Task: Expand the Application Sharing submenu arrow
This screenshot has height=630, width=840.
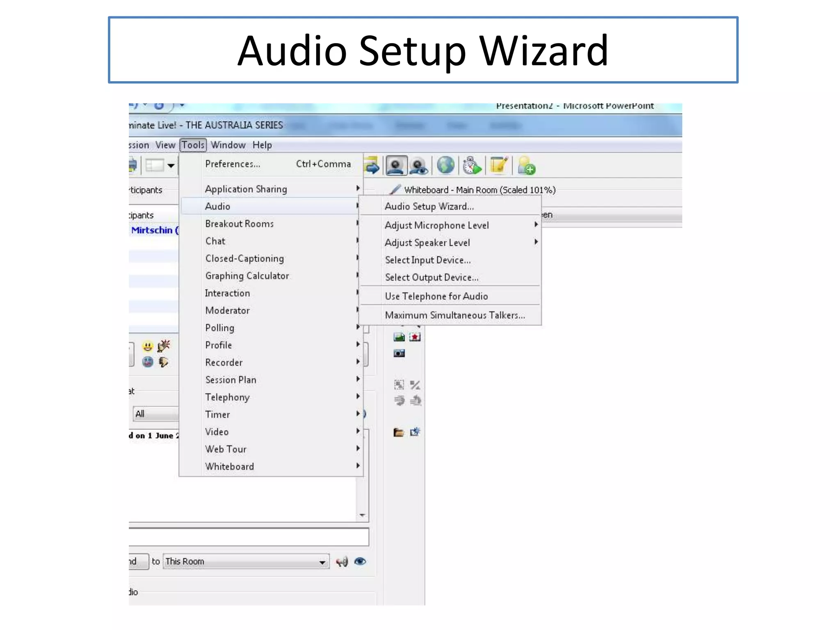Action: [358, 188]
